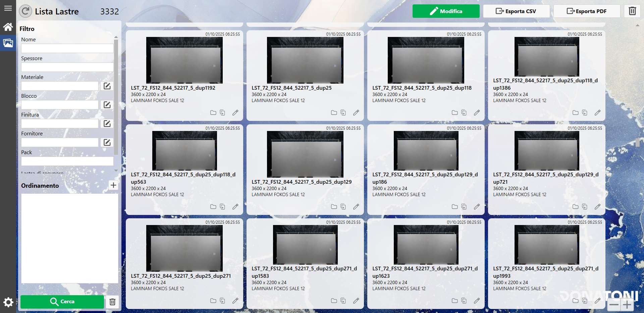Focus the Spessore filter field
644x313 pixels.
pyautogui.click(x=67, y=67)
